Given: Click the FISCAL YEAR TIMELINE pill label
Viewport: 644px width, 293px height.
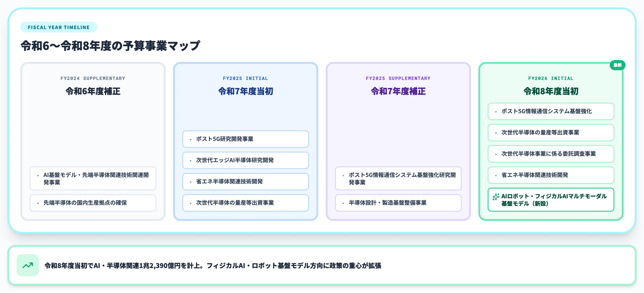Looking at the screenshot, I should pos(59,27).
